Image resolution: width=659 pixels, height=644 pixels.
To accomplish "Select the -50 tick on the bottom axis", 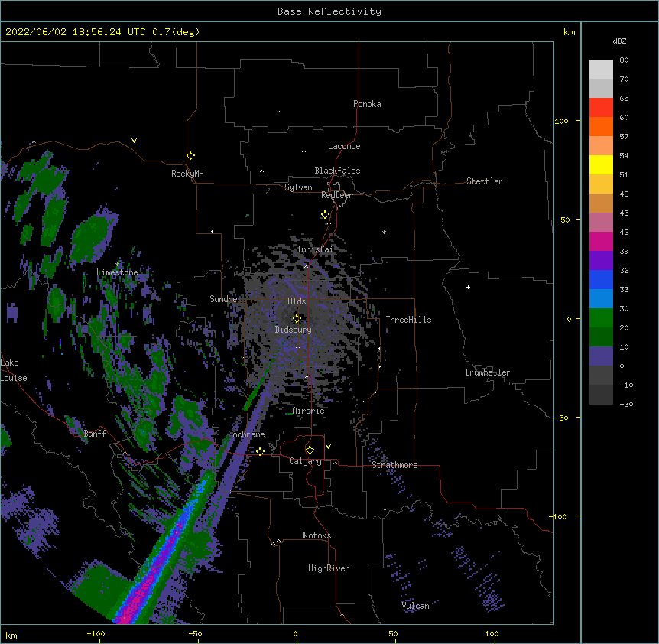I will coord(196,633).
